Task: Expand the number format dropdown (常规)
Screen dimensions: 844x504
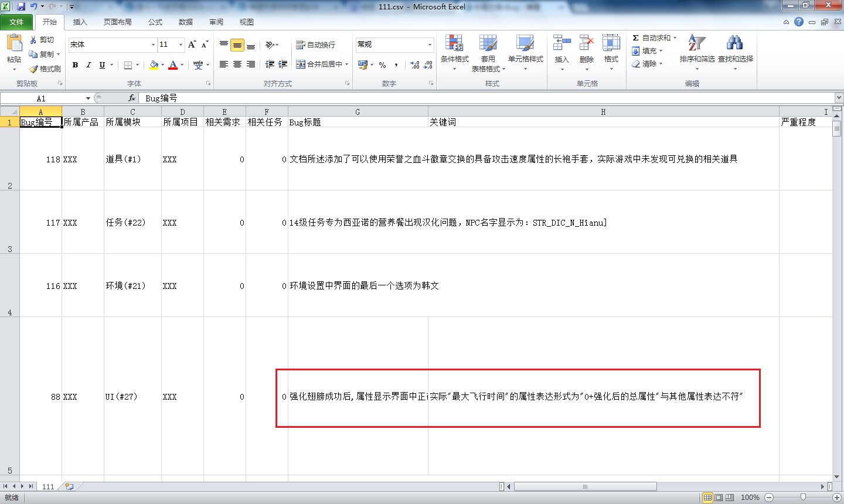Action: (x=430, y=45)
